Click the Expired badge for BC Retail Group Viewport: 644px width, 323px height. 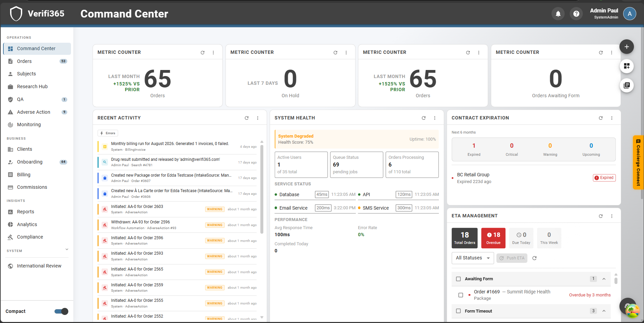(604, 178)
